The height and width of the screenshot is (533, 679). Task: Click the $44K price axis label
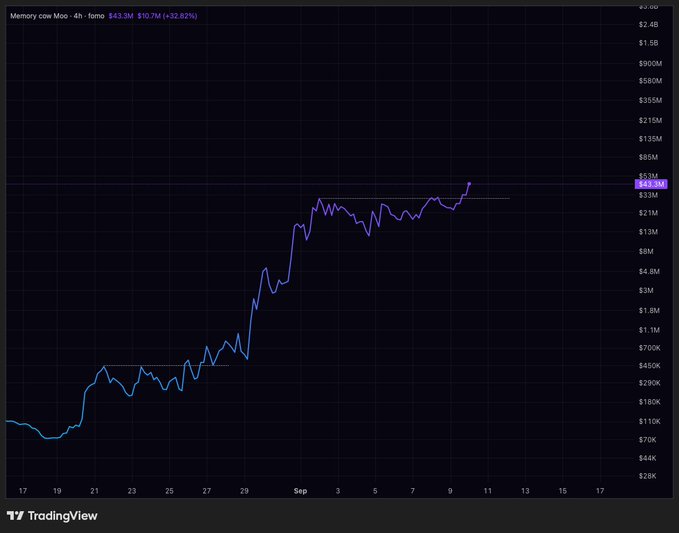coord(648,458)
